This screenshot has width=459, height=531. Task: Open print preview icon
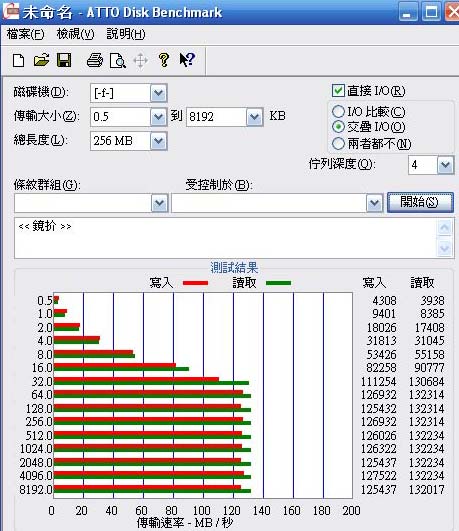(x=118, y=61)
